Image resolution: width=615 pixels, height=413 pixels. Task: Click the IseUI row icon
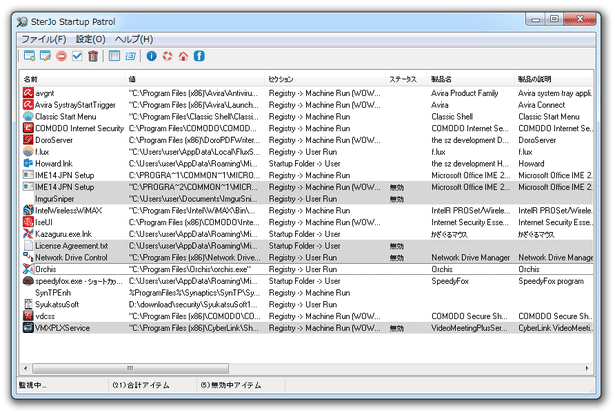point(28,222)
